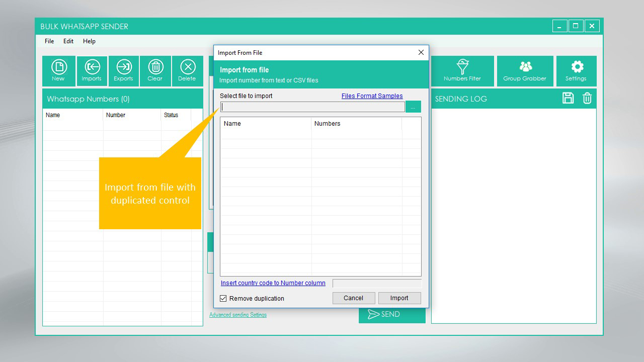Open the Edit menu
644x362 pixels.
[x=68, y=41]
